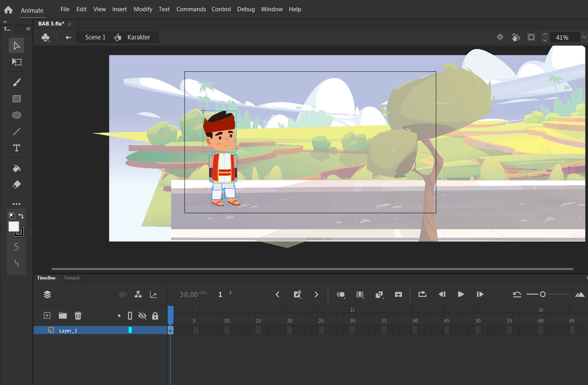This screenshot has width=588, height=385.
Task: Select the Eraser tool
Action: pyautogui.click(x=17, y=184)
